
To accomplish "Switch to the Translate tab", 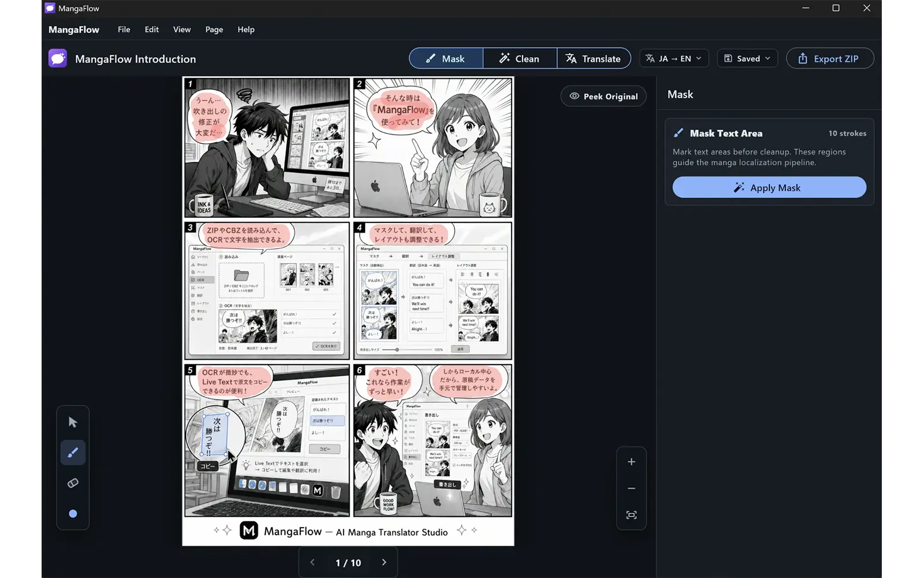I will point(594,58).
